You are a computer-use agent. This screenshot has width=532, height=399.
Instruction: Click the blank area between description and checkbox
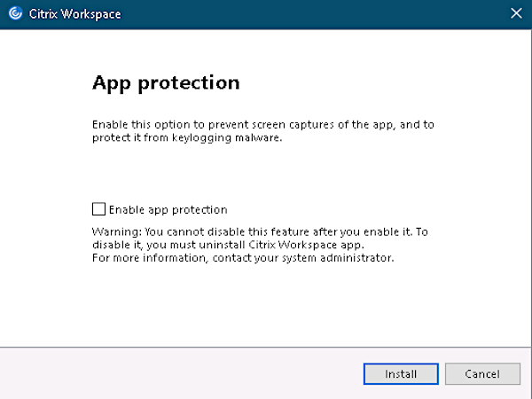263,173
